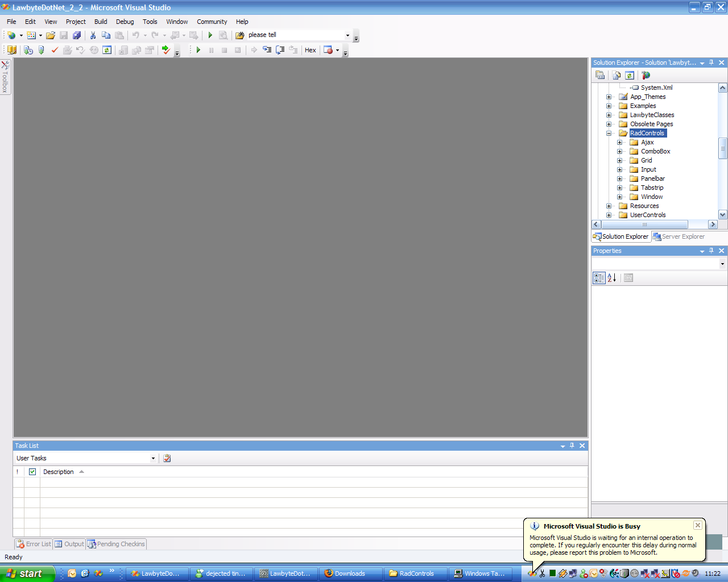Viewport: 728px width, 582px height.
Task: Click the Property Pages icon in Properties panel
Action: [628, 278]
